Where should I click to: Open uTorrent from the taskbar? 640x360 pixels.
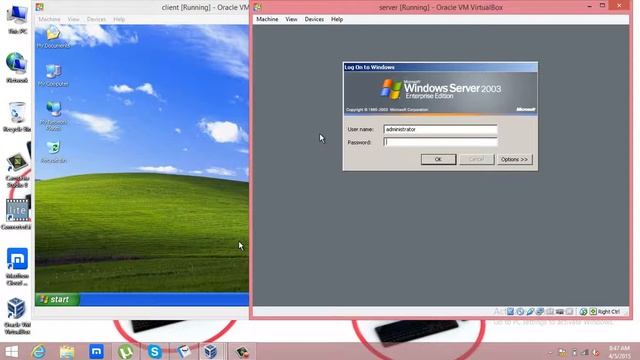pyautogui.click(x=125, y=351)
